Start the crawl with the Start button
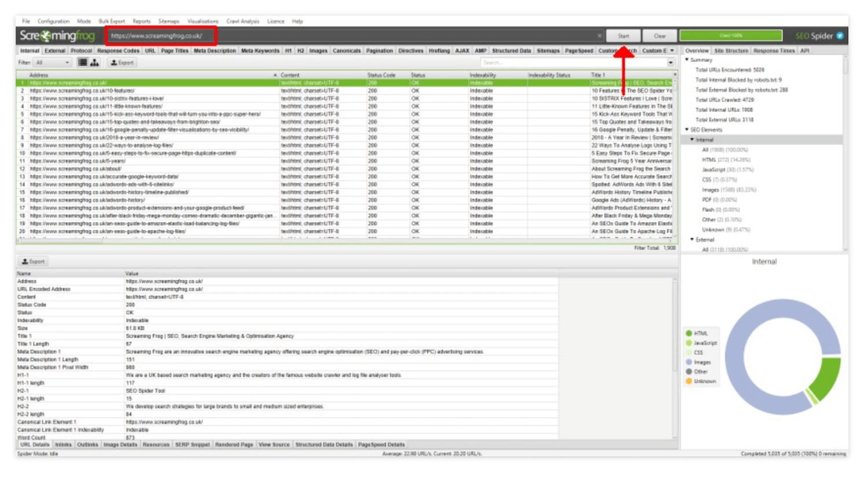This screenshot has width=868, height=477. (623, 36)
